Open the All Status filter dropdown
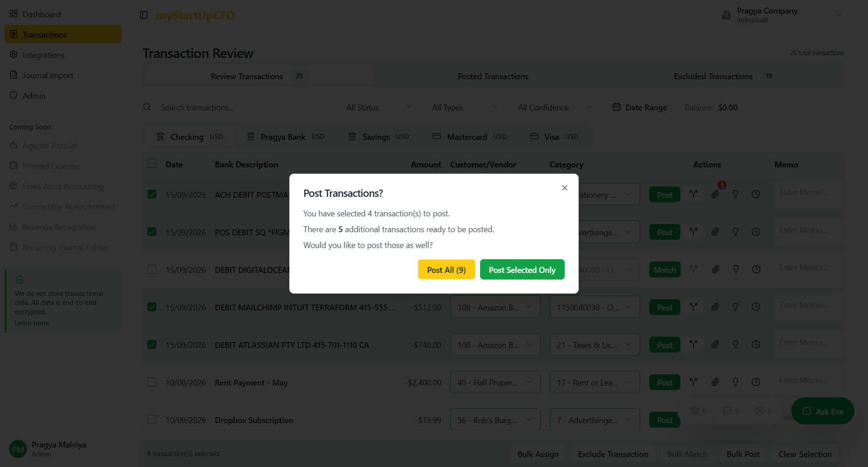Image resolution: width=868 pixels, height=467 pixels. [x=379, y=107]
